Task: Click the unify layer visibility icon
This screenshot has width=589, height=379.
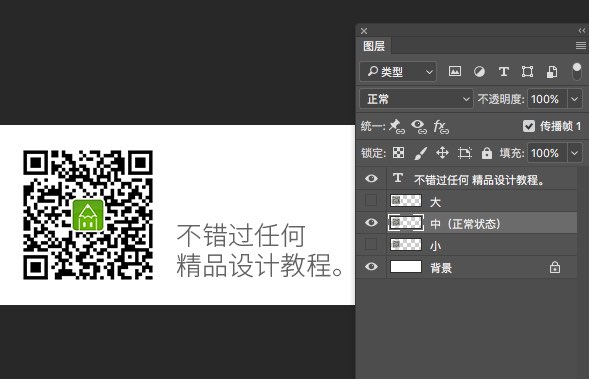Action: click(x=418, y=127)
